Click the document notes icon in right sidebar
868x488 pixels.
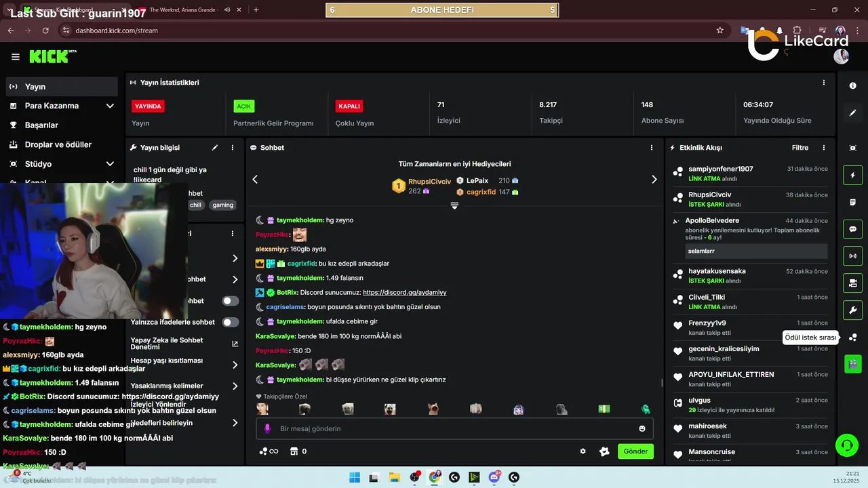[x=853, y=202]
